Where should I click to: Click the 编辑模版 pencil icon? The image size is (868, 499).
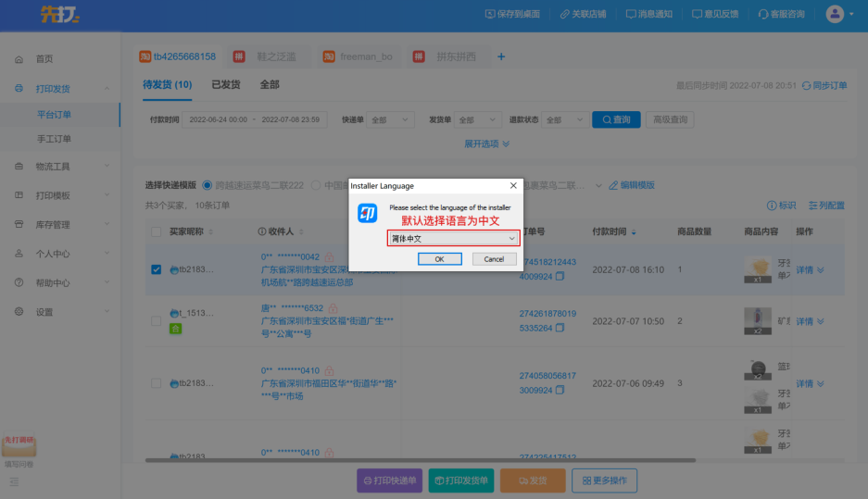tap(613, 185)
